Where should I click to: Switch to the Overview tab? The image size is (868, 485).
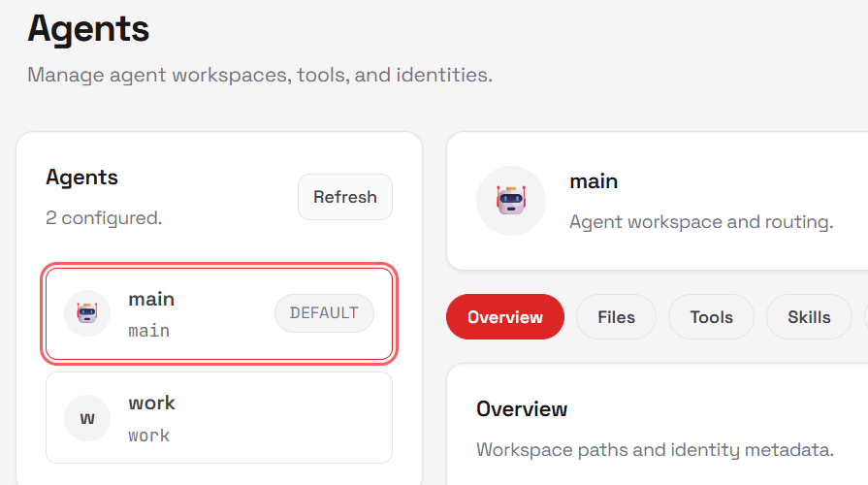504,317
